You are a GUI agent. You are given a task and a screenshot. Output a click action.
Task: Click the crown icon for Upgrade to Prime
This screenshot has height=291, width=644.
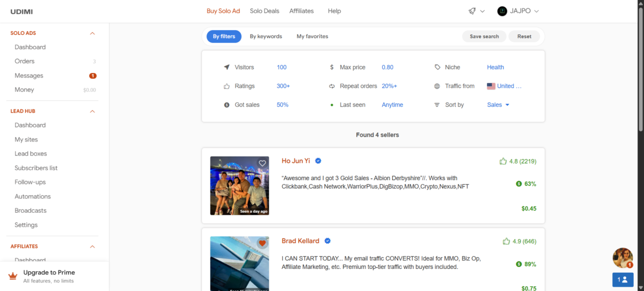coord(13,276)
